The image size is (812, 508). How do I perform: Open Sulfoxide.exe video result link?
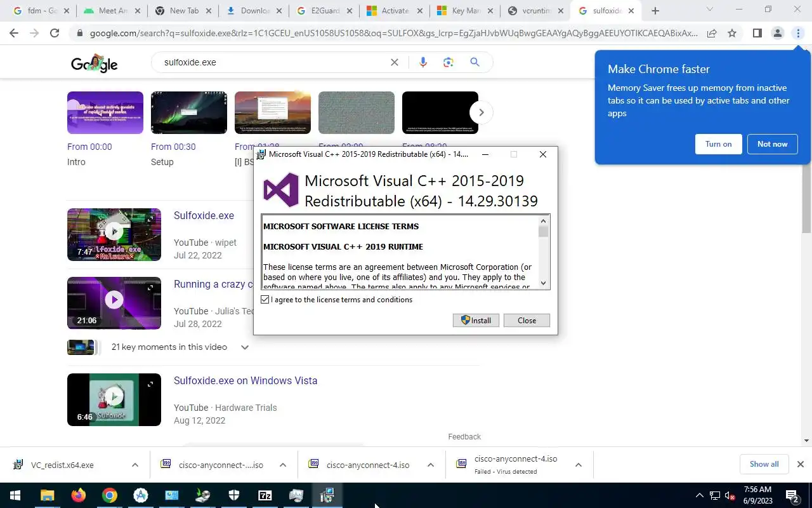[x=204, y=215]
